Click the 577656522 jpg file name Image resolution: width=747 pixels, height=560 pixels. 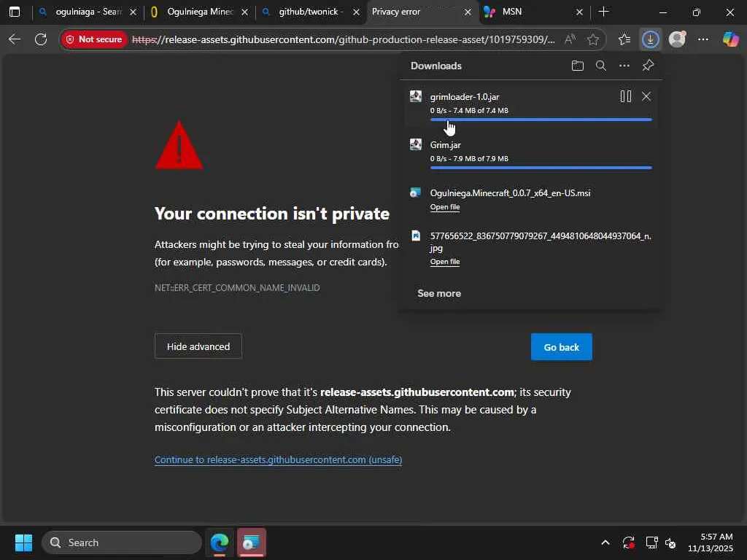(541, 242)
